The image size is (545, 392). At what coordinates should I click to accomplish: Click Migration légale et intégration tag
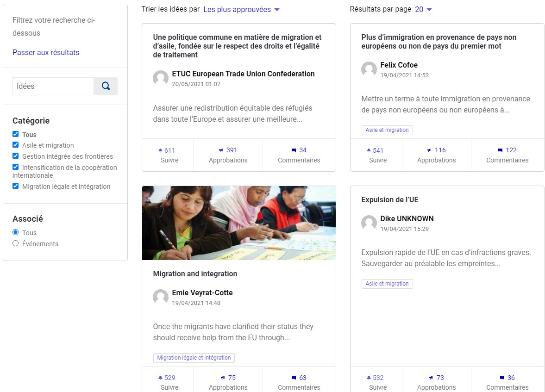194,358
